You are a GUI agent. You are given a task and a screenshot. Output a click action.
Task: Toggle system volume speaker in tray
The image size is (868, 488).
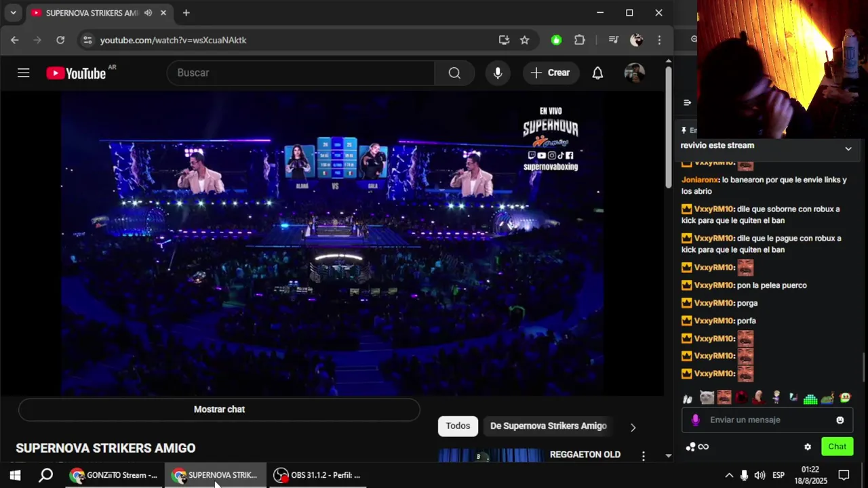[x=759, y=475]
